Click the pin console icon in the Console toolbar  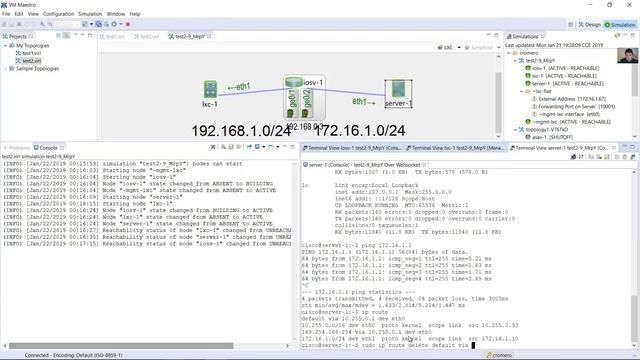tap(249, 147)
